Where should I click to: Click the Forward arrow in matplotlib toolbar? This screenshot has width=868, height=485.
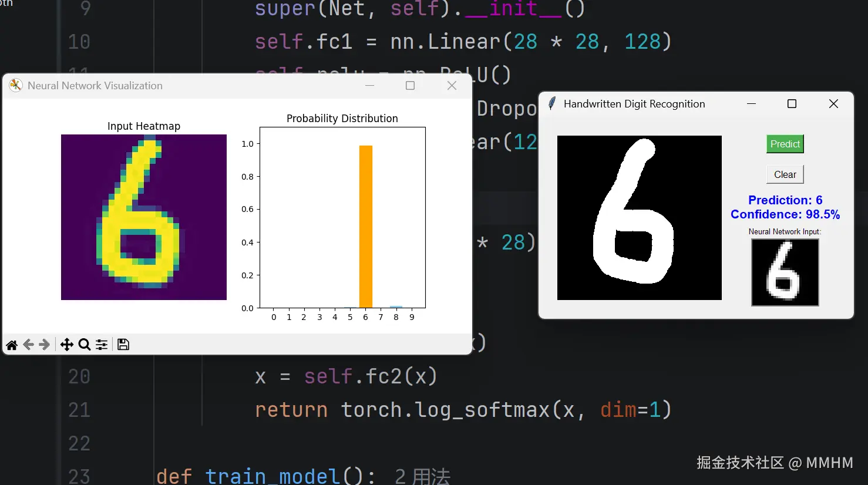point(44,345)
